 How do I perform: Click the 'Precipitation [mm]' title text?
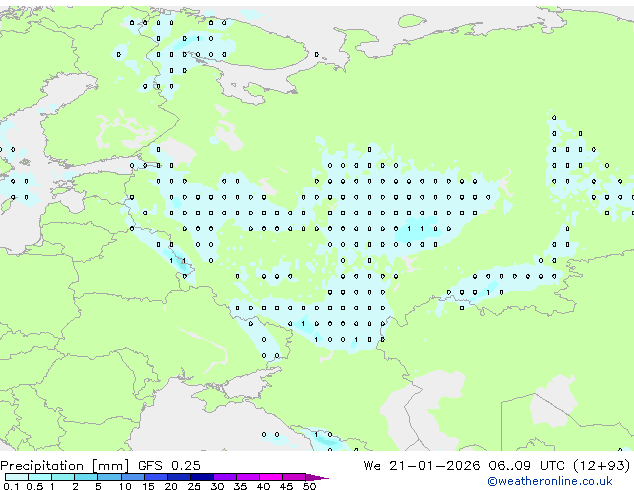(65, 466)
